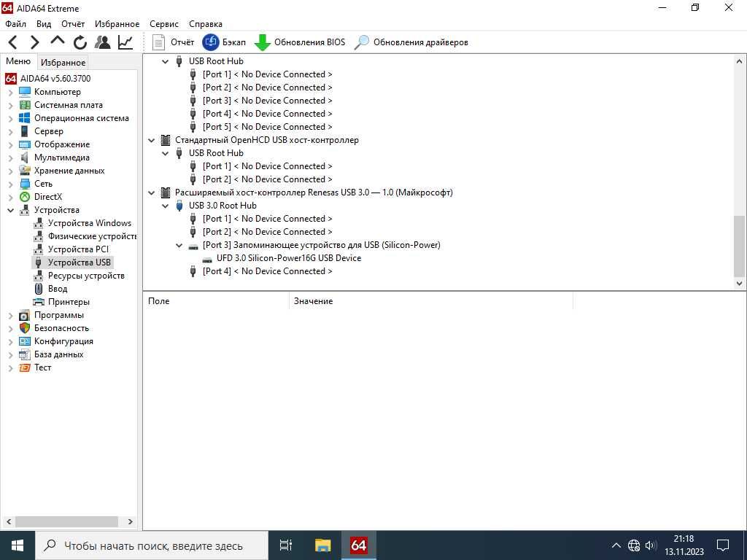
Task: Click the База данных icon
Action: click(25, 354)
